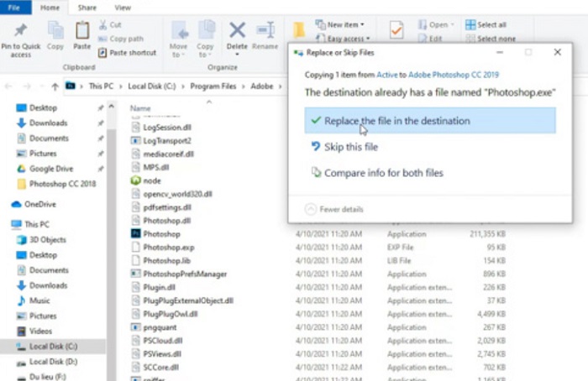The height and width of the screenshot is (381, 588).
Task: Click the Rename icon
Action: pyautogui.click(x=265, y=31)
